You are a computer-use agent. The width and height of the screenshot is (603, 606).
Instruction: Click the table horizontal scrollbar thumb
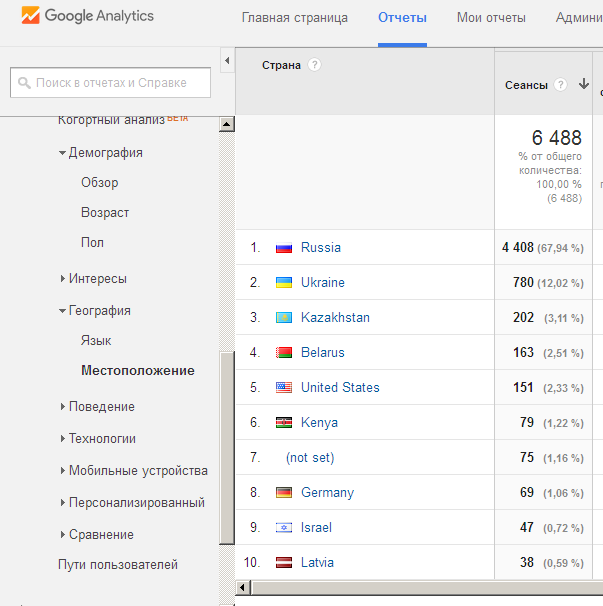[427, 588]
